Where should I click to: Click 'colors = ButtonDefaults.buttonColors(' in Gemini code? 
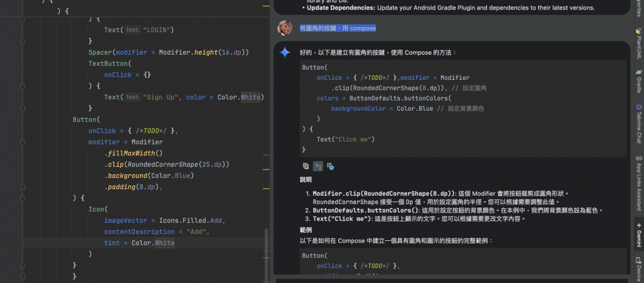pos(384,99)
